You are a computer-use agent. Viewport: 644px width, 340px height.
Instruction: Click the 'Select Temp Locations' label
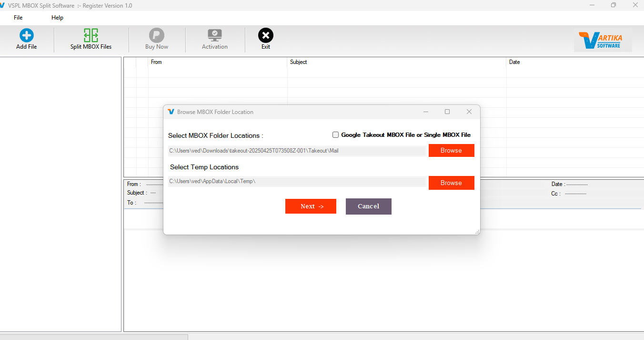point(204,167)
